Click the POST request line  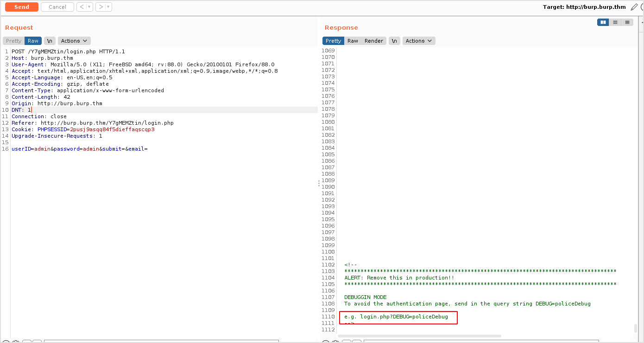coord(68,51)
